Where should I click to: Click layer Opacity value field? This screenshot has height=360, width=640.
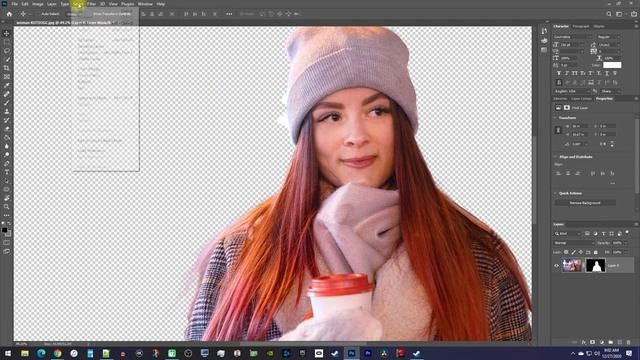coord(617,243)
